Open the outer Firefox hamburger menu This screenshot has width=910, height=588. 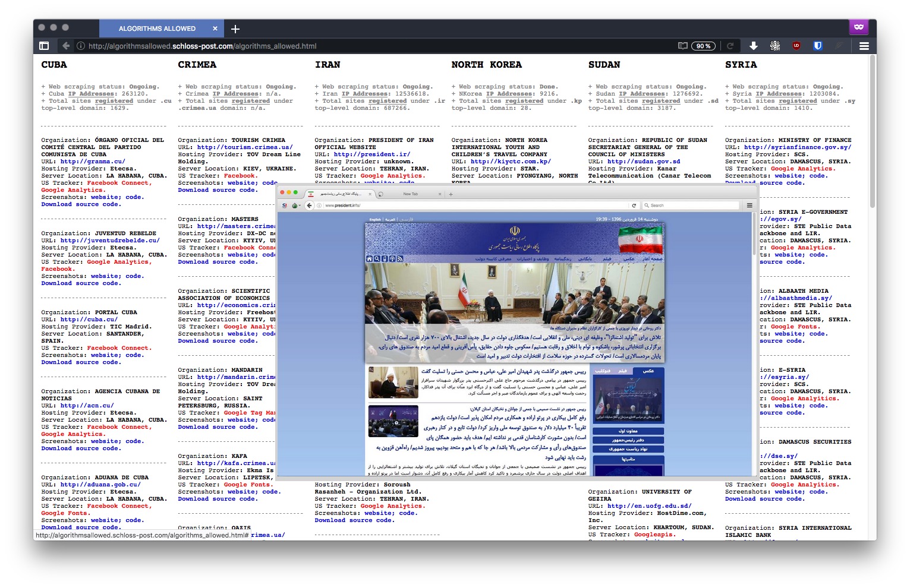[864, 46]
